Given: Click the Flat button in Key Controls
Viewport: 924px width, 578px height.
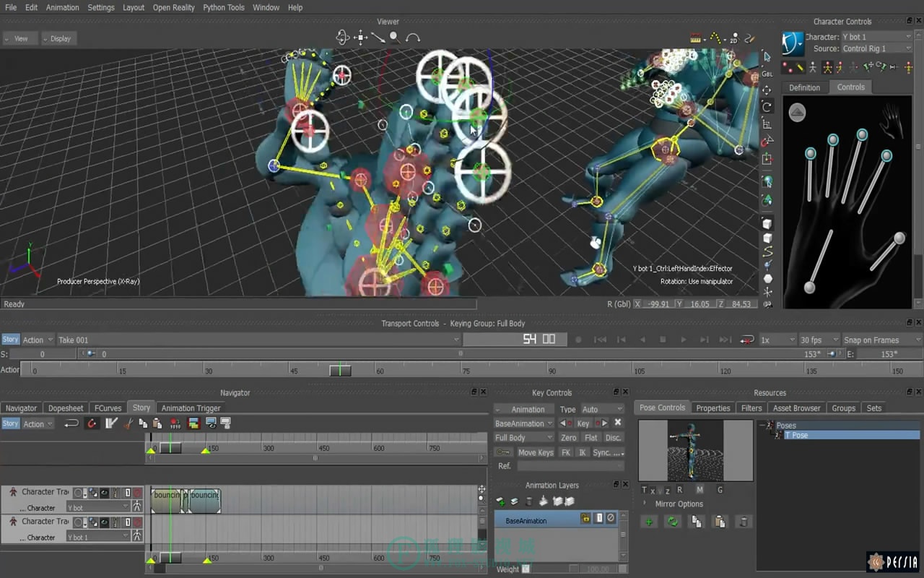Looking at the screenshot, I should pos(591,438).
